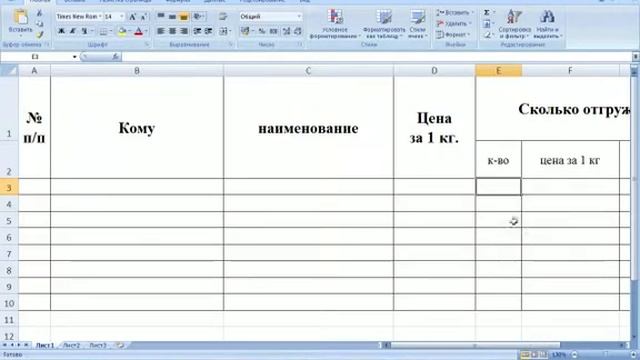
Task: Click into the formula bar input
Action: coord(376,57)
